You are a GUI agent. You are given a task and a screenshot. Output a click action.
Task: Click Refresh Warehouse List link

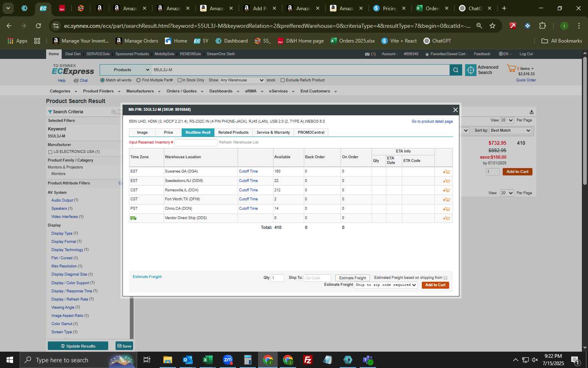pyautogui.click(x=239, y=142)
